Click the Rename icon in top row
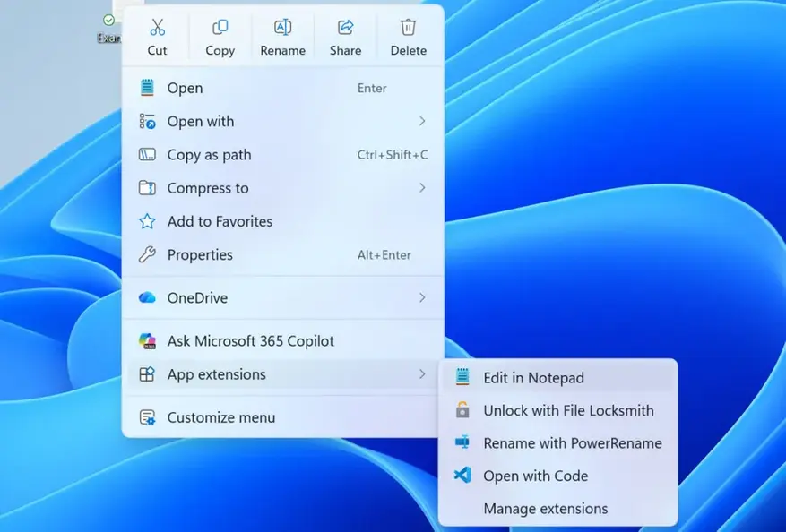The image size is (786, 532). [282, 27]
